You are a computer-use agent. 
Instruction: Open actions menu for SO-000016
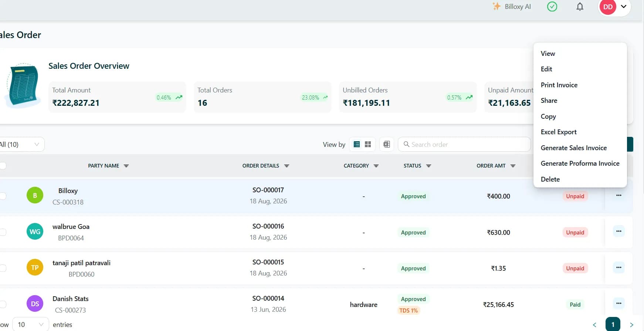(x=619, y=231)
